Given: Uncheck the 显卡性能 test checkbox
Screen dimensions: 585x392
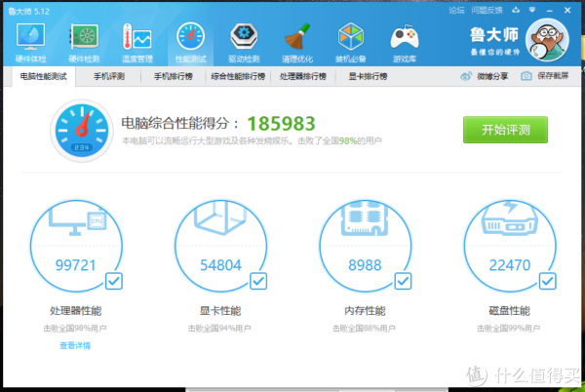Looking at the screenshot, I should pyautogui.click(x=258, y=281).
